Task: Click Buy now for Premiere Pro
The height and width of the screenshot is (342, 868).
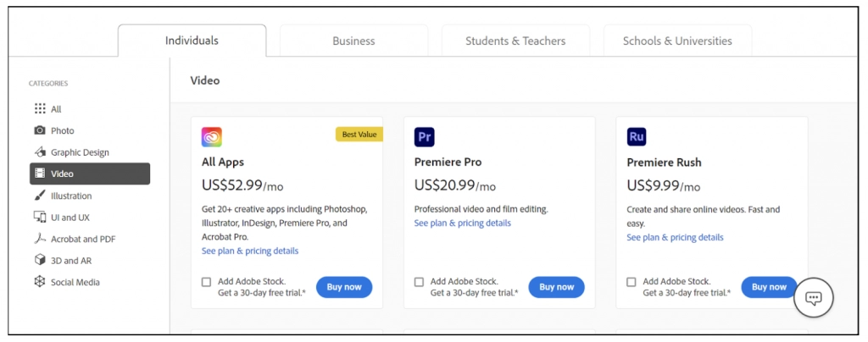Action: (x=556, y=287)
